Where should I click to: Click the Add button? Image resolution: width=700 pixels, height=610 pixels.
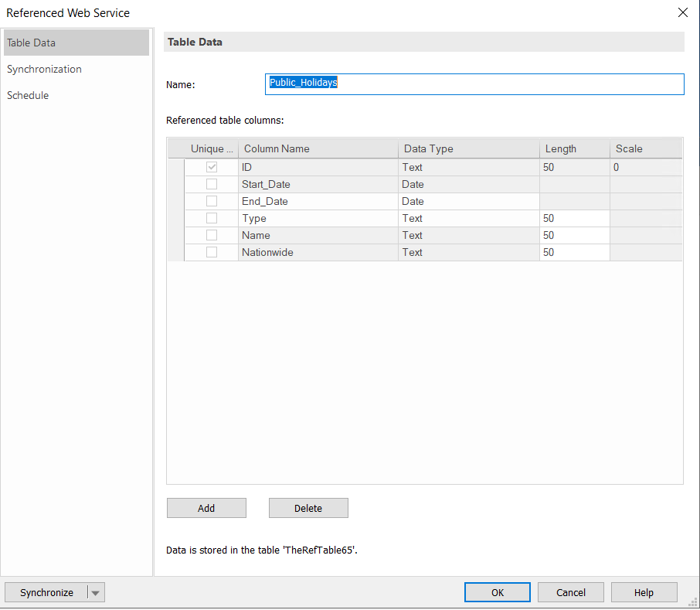tap(206, 508)
